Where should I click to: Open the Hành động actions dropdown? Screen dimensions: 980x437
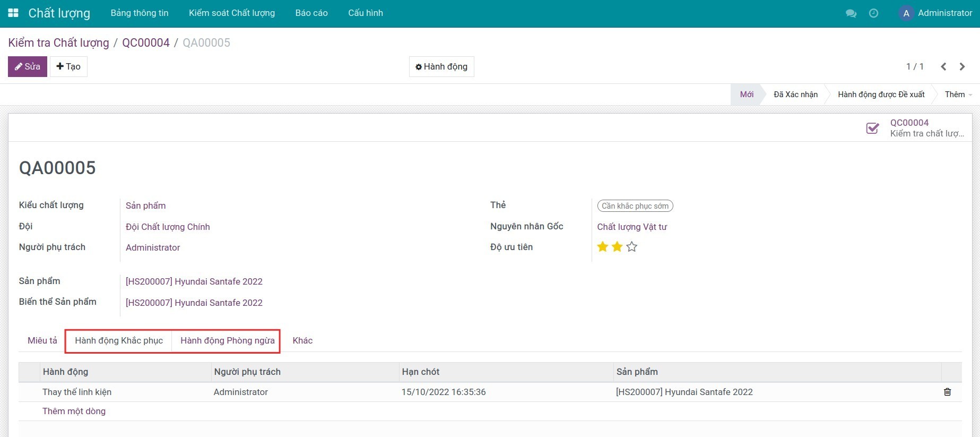pyautogui.click(x=441, y=66)
